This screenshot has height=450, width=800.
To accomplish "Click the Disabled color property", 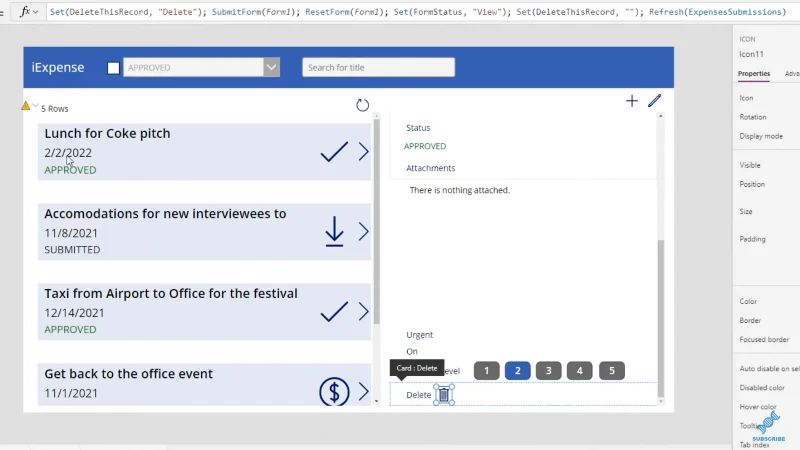I will click(762, 388).
